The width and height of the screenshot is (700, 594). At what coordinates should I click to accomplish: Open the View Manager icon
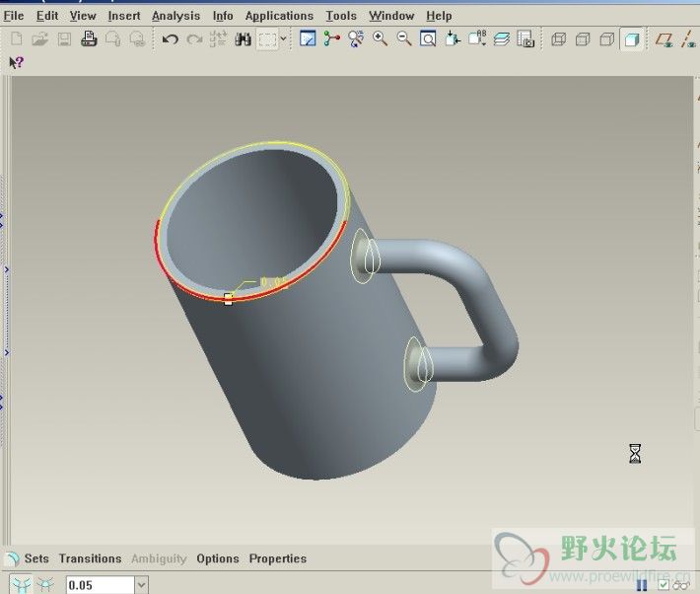click(x=525, y=38)
